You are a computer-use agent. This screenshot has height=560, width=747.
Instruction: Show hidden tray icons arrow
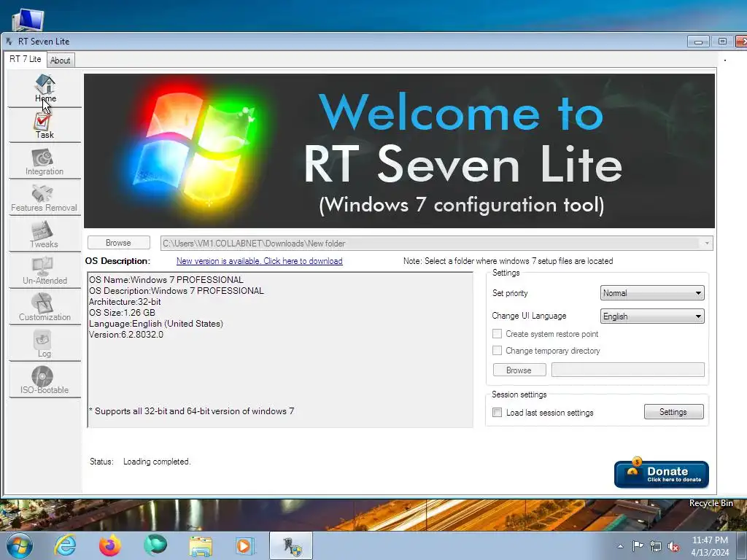pos(620,546)
